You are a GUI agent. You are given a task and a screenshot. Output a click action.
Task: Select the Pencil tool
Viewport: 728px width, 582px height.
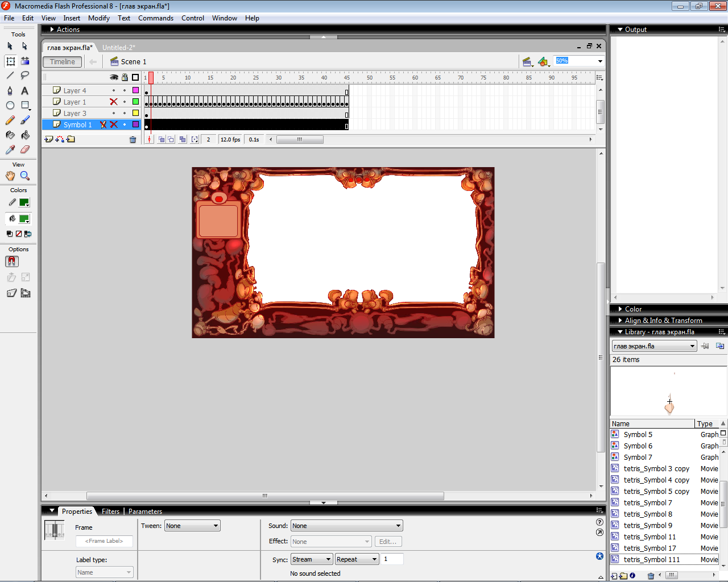[x=10, y=120]
